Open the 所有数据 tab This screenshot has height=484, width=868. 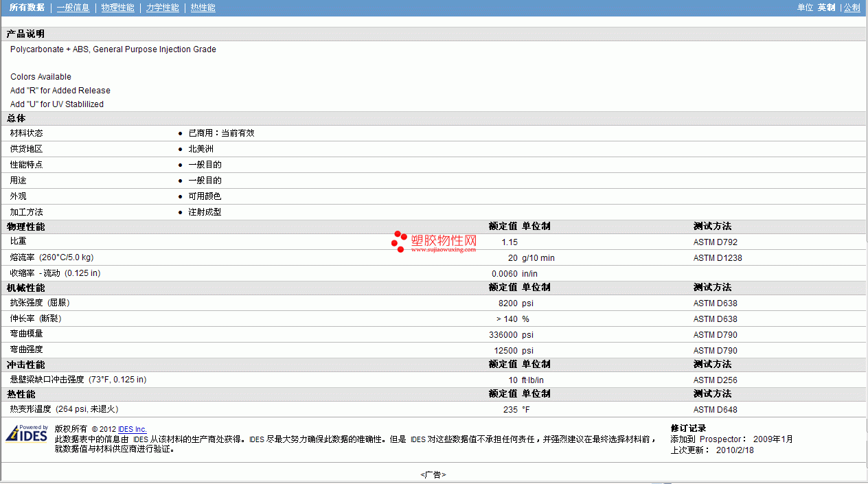(27, 8)
